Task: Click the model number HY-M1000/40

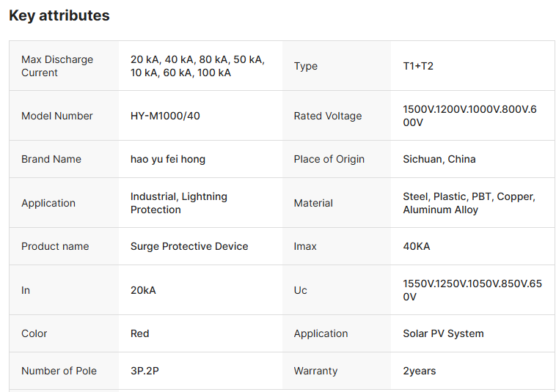Action: [x=165, y=116]
